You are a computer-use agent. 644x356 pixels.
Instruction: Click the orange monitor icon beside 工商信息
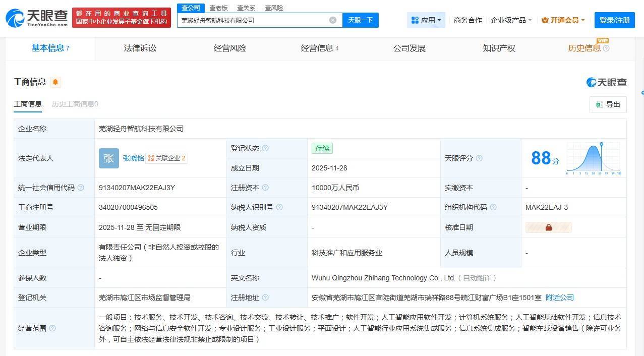[x=55, y=81]
